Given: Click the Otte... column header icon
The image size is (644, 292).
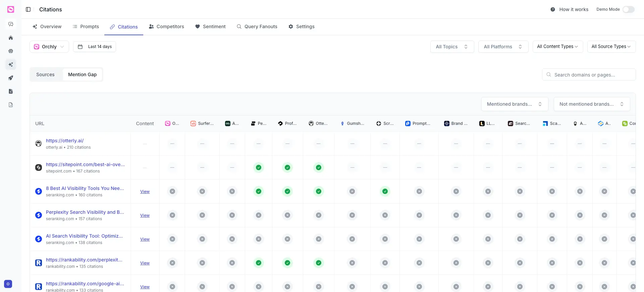Looking at the screenshot, I should tap(311, 124).
